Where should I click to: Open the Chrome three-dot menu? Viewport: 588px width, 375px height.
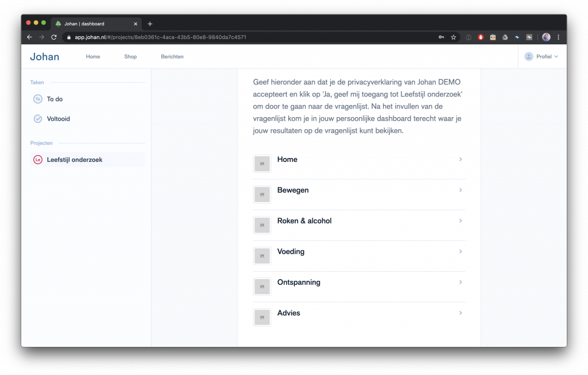point(558,37)
